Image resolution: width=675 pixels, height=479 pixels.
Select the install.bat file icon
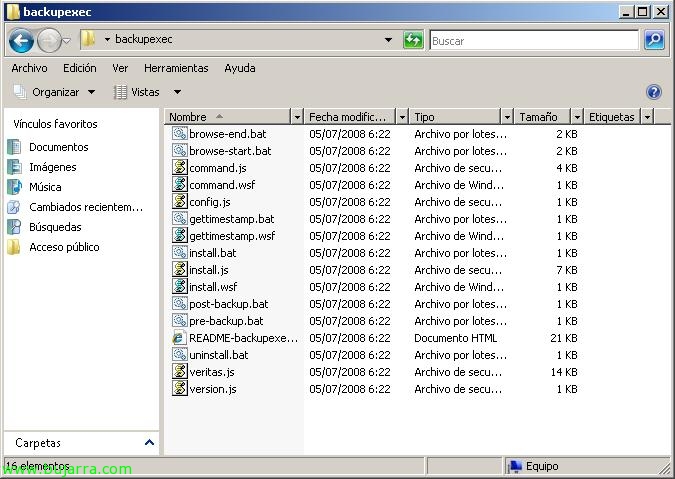click(180, 252)
